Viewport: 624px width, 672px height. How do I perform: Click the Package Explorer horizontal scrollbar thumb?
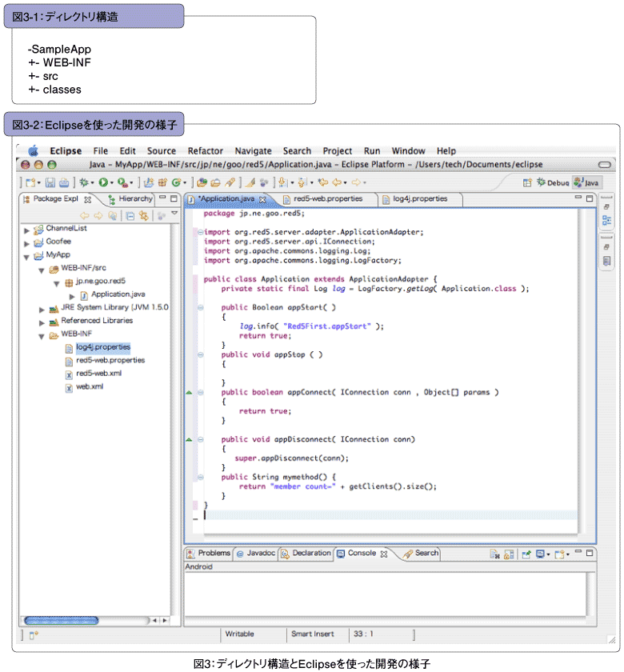coord(62,621)
